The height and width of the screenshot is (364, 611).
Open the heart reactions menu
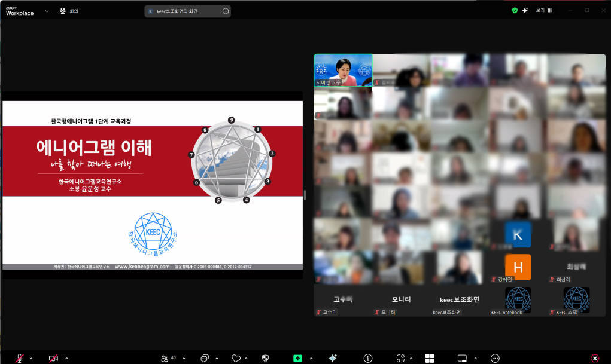(236, 358)
